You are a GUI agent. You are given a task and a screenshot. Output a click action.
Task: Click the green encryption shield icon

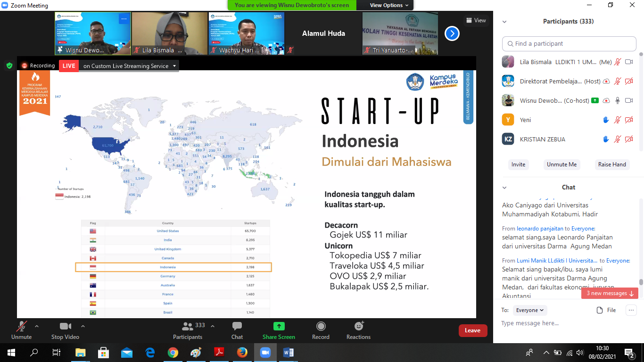[x=9, y=66]
